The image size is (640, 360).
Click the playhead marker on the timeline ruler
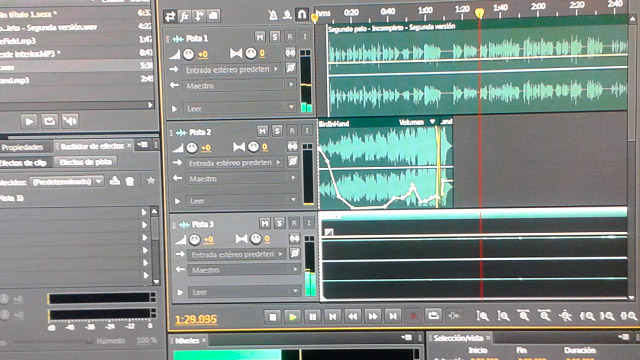[480, 13]
